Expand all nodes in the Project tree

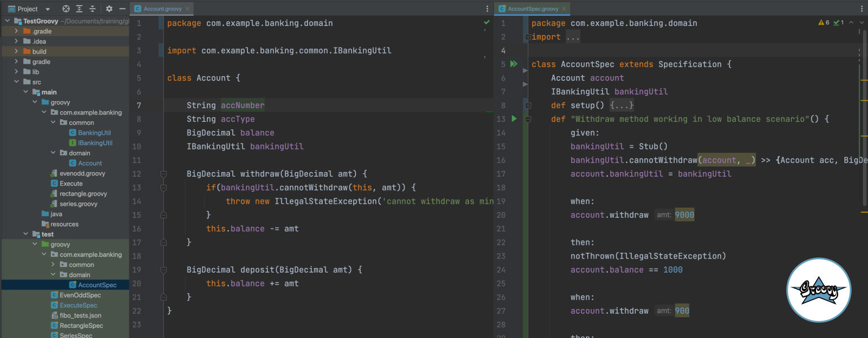coord(80,8)
